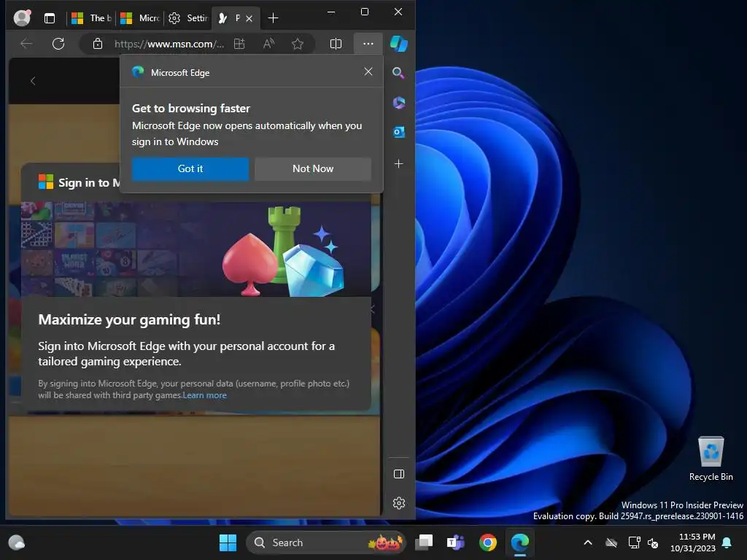
Task: Open the Recycle Bin desktop icon
Action: (x=711, y=459)
